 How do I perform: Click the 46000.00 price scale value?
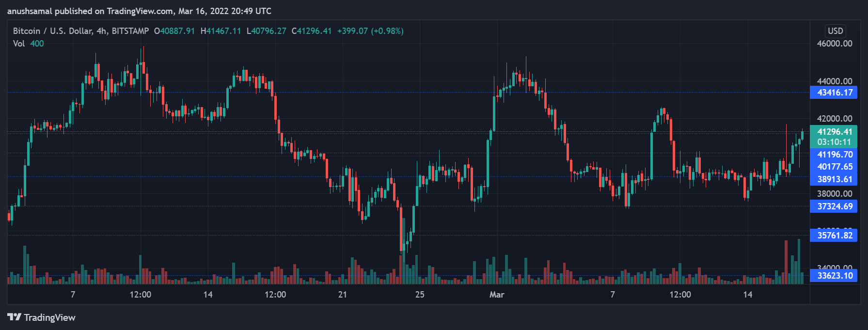pyautogui.click(x=834, y=44)
